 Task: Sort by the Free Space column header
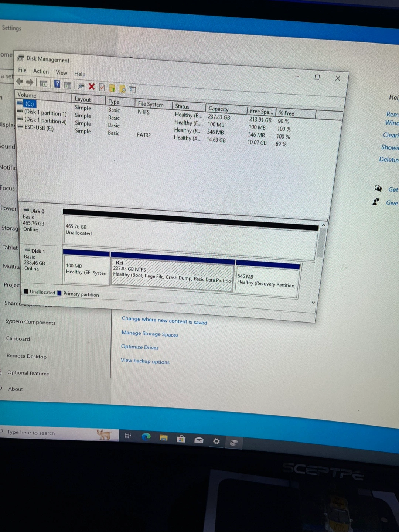click(262, 111)
